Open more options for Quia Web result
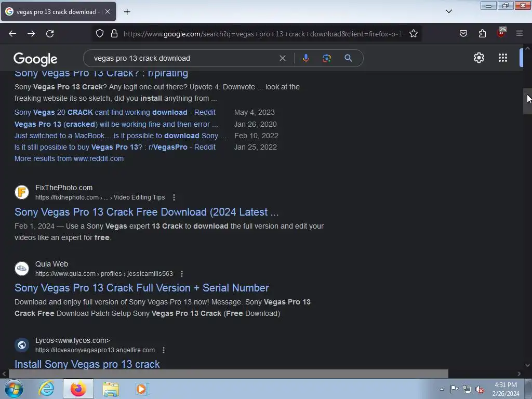The image size is (532, 399). click(182, 274)
